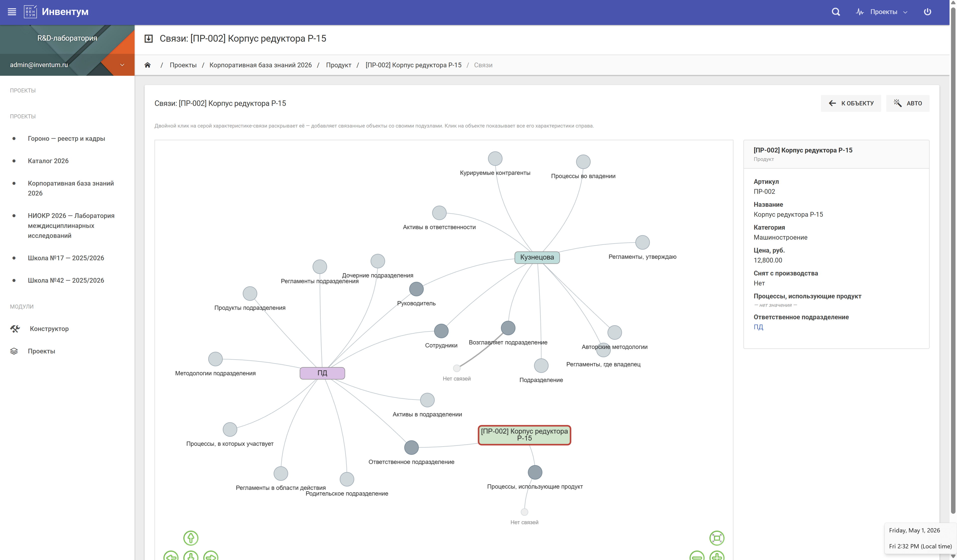Open the Продукт breadcrumb link
The width and height of the screenshot is (957, 560).
point(339,65)
